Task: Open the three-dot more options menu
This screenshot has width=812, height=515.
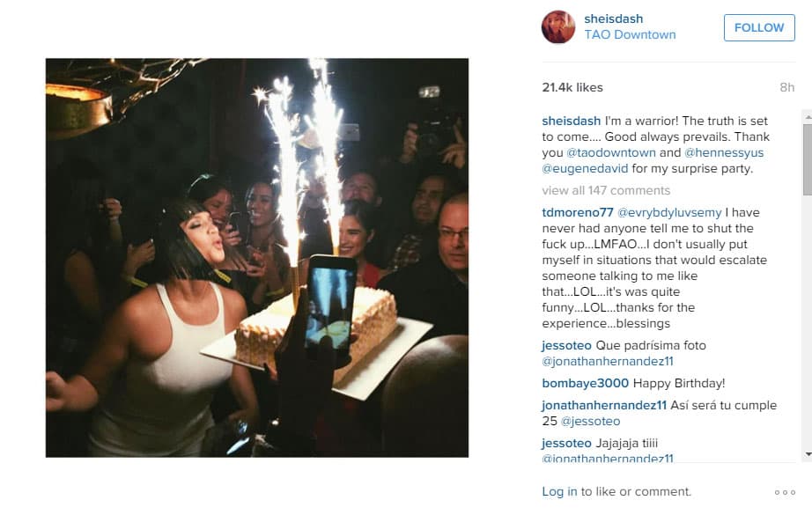Action: [785, 492]
